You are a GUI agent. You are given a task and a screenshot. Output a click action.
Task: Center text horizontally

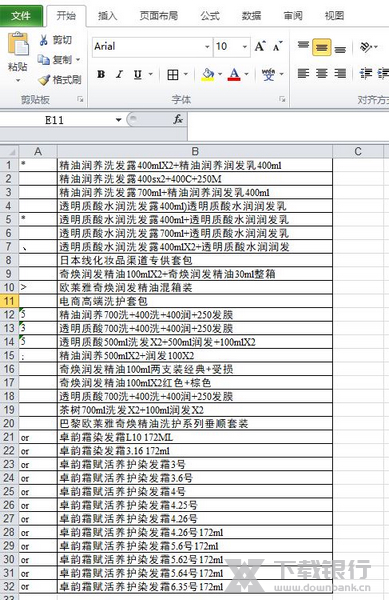coord(322,73)
